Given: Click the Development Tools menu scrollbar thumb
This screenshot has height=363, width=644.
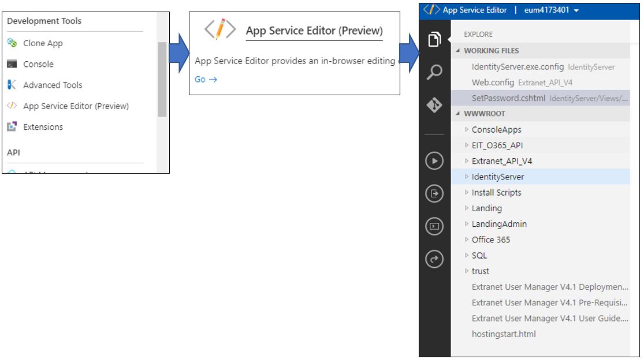Looking at the screenshot, I should (x=162, y=80).
